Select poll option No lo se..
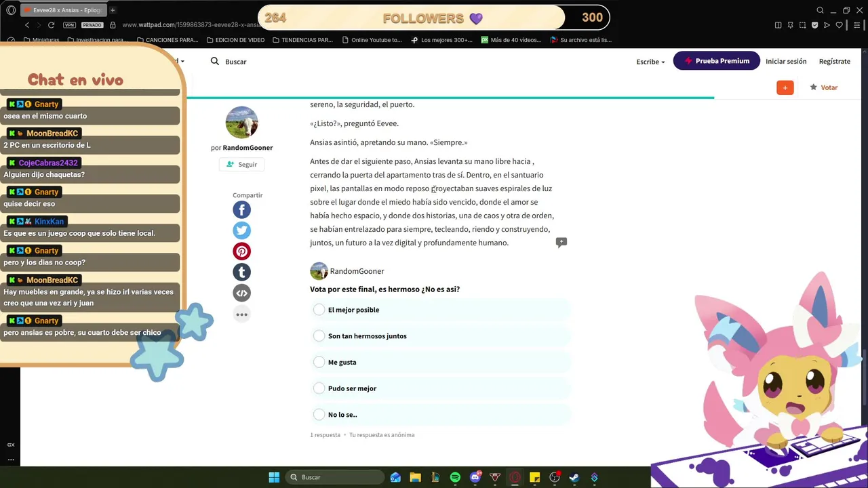This screenshot has height=488, width=868. (441, 415)
